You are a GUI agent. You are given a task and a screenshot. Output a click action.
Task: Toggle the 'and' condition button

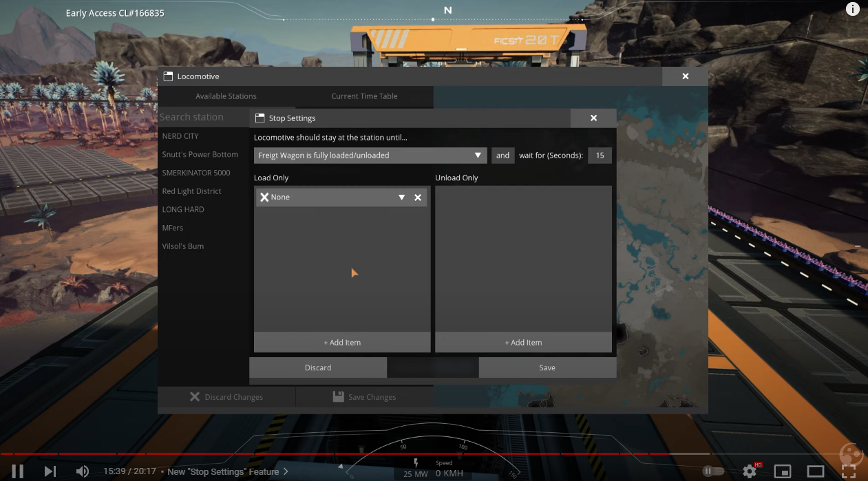502,156
